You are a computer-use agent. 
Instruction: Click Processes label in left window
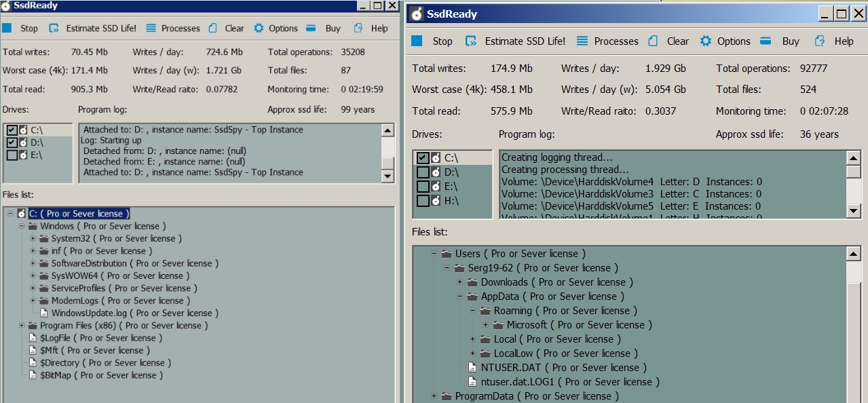(x=181, y=28)
